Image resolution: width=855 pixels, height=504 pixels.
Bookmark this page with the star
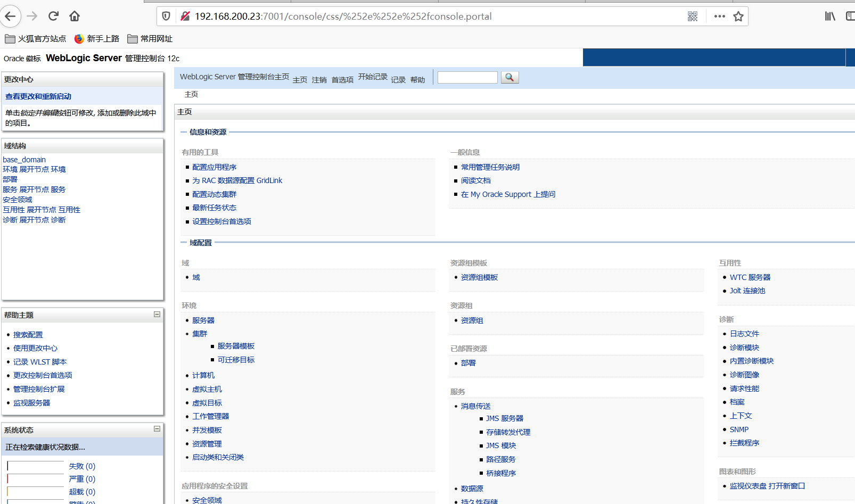click(x=738, y=16)
